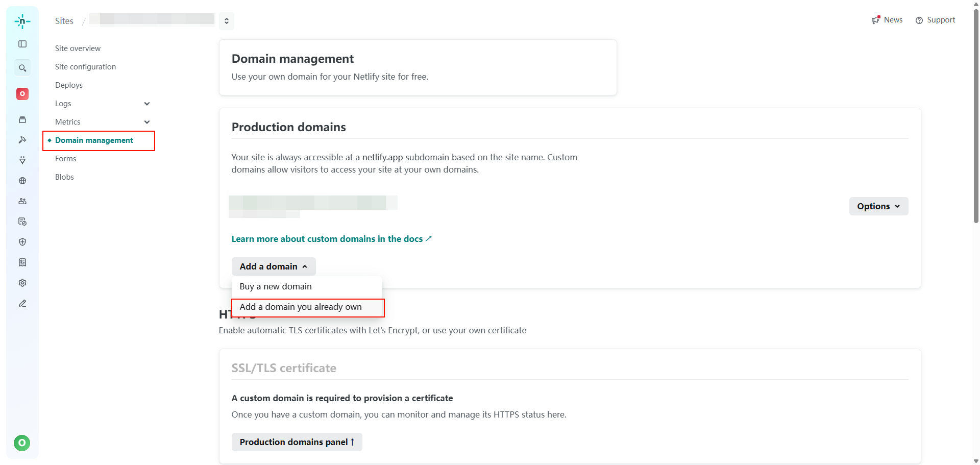Click the hammer builds icon
Image resolution: width=980 pixels, height=465 pixels.
coord(22,140)
